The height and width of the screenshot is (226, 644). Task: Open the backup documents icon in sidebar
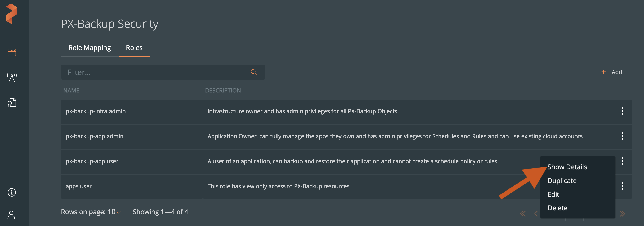click(12, 103)
